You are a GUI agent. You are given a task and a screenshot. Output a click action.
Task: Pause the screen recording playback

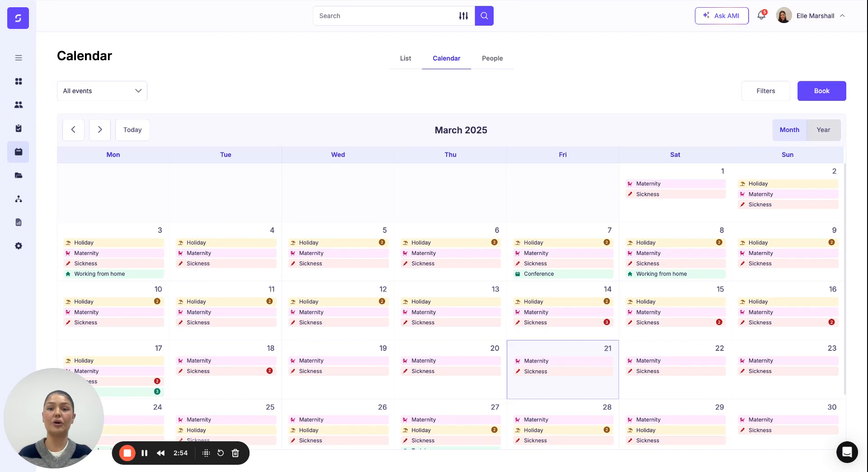coord(144,453)
